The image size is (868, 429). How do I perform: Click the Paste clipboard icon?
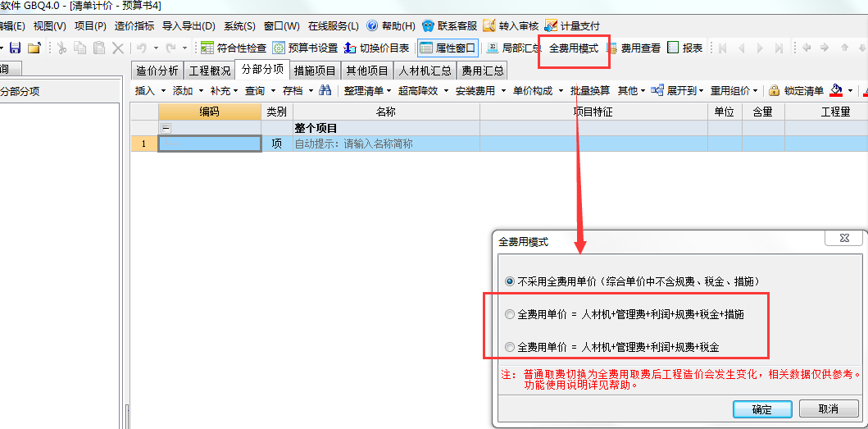pyautogui.click(x=99, y=48)
